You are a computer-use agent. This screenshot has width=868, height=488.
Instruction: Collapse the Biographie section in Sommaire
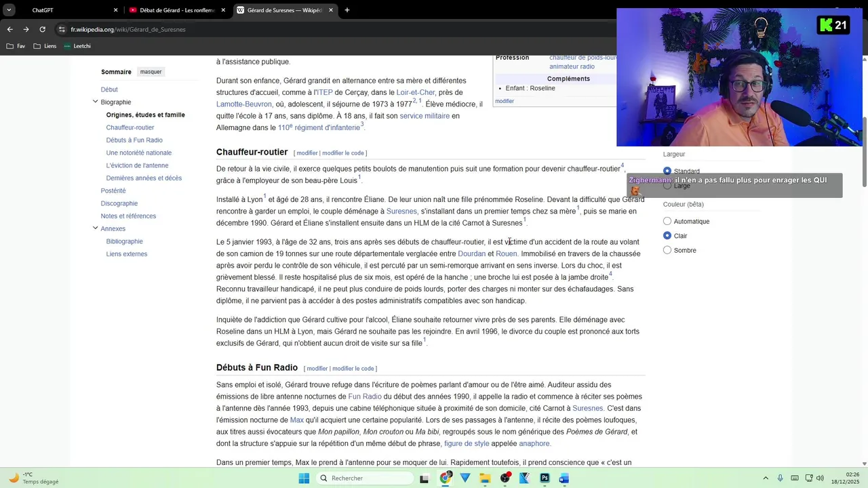(x=96, y=102)
